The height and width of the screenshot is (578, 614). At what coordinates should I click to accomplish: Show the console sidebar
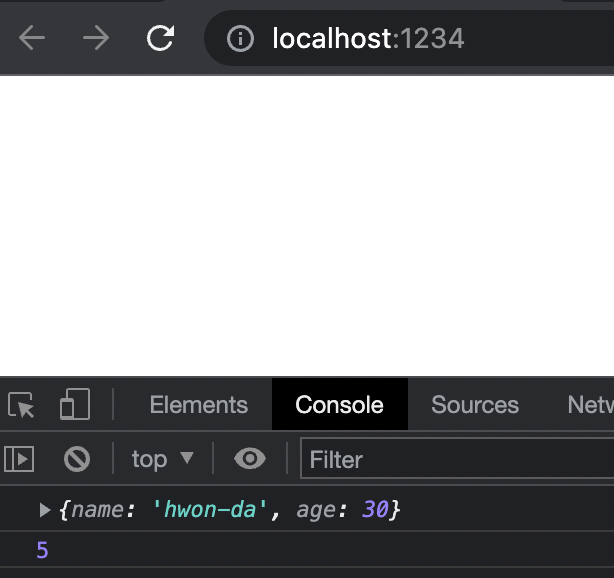tap(19, 459)
